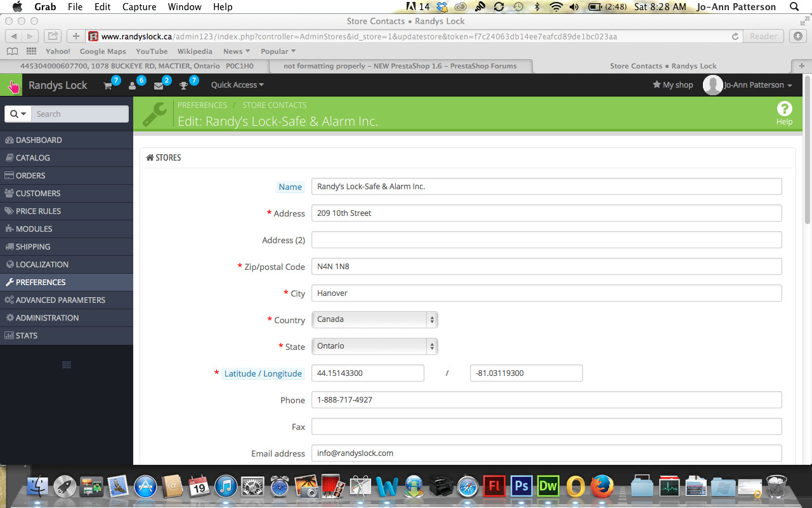
Task: Open the Safari downloads icon
Action: [798, 36]
